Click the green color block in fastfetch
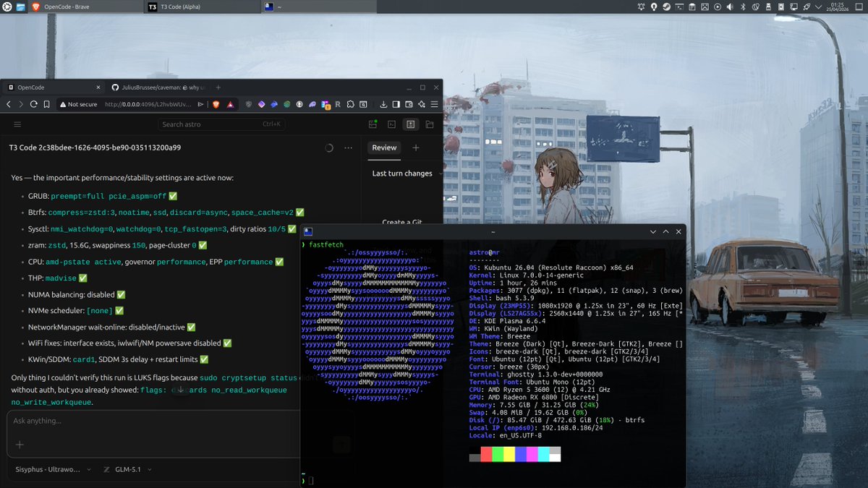 tap(498, 454)
